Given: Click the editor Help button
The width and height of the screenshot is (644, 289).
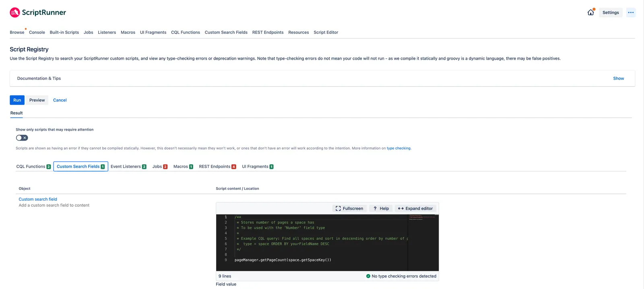Looking at the screenshot, I should tap(381, 208).
